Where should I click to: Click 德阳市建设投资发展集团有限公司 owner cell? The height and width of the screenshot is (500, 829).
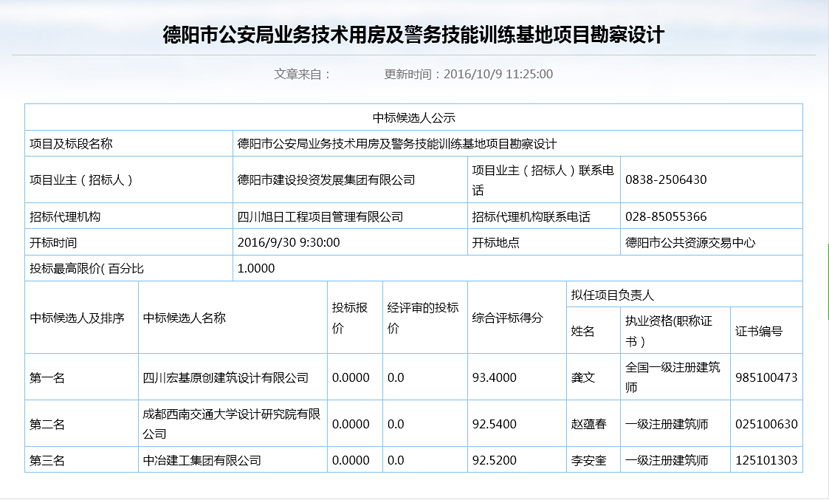(x=326, y=180)
